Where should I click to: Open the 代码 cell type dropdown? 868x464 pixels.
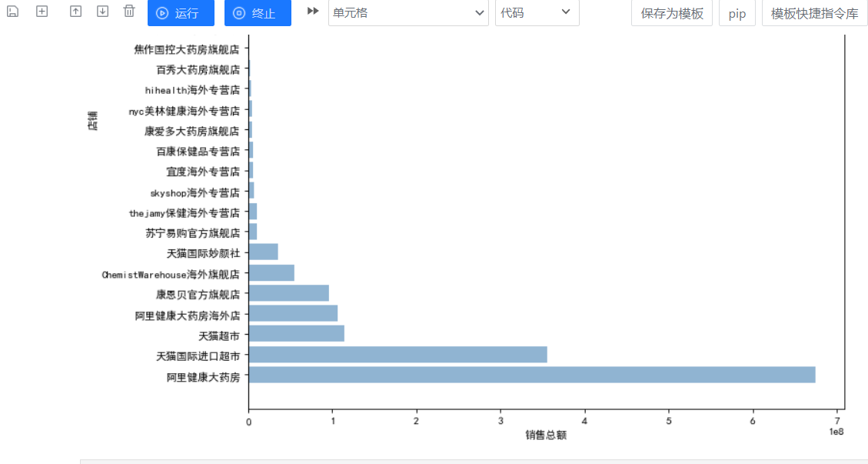[x=537, y=13]
